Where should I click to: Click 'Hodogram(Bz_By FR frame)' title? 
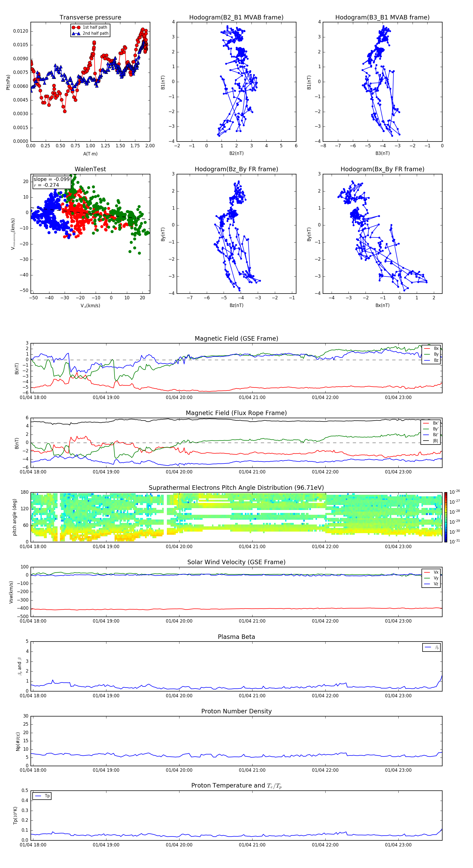pos(236,169)
